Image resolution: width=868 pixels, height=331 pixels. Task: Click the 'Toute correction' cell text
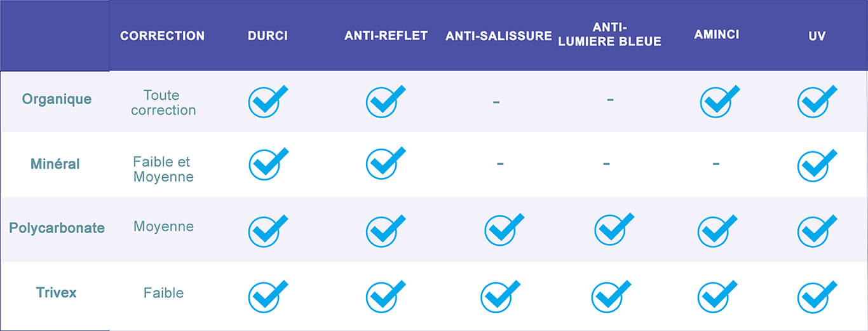point(163,103)
